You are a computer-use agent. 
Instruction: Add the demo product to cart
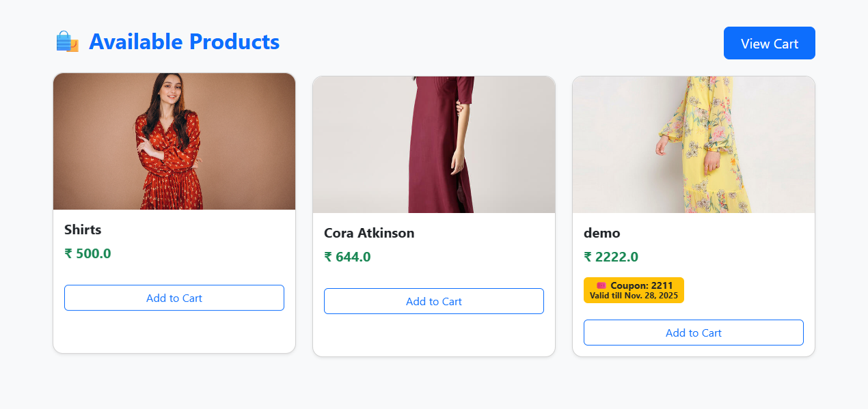coord(693,333)
